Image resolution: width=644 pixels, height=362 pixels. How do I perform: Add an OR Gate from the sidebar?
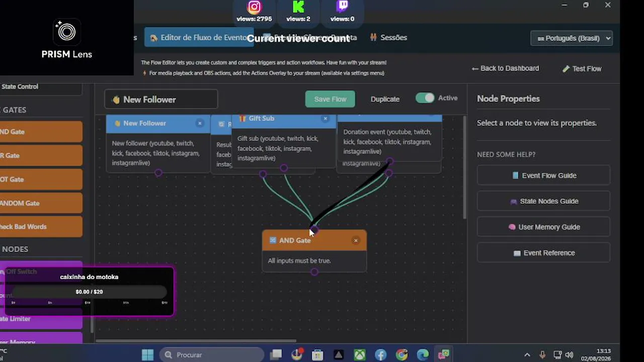41,155
